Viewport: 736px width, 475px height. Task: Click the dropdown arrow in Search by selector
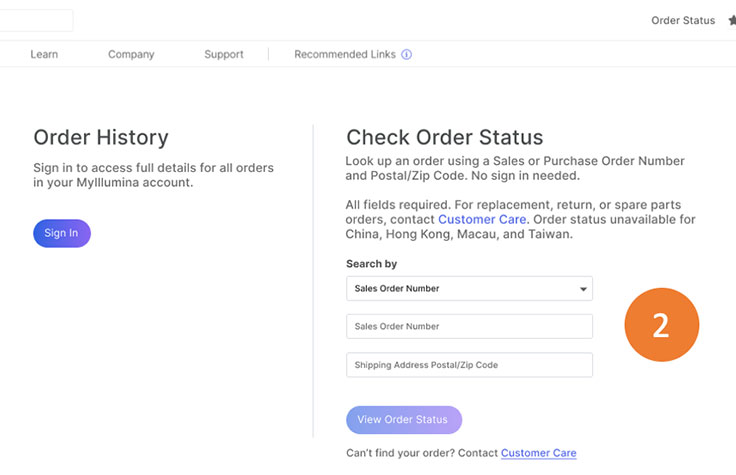coord(583,289)
